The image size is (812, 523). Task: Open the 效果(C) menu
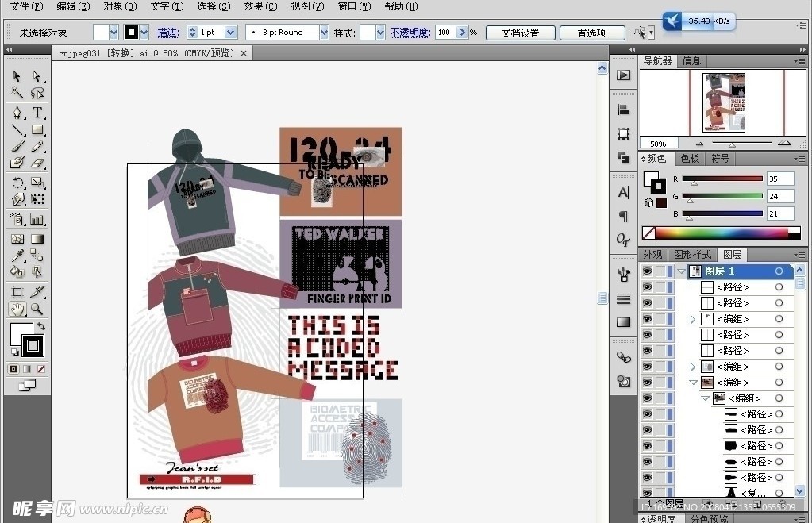[260, 6]
